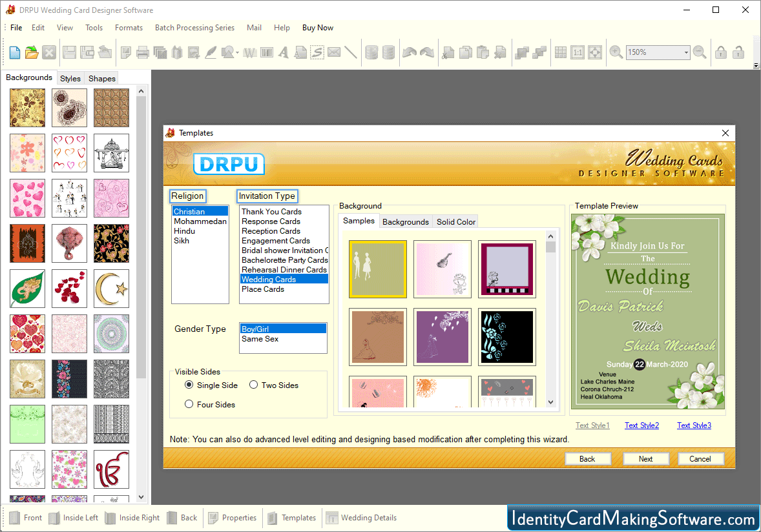Click Properties in bottom bar
Screen dimensions: 761x532
pos(233,518)
